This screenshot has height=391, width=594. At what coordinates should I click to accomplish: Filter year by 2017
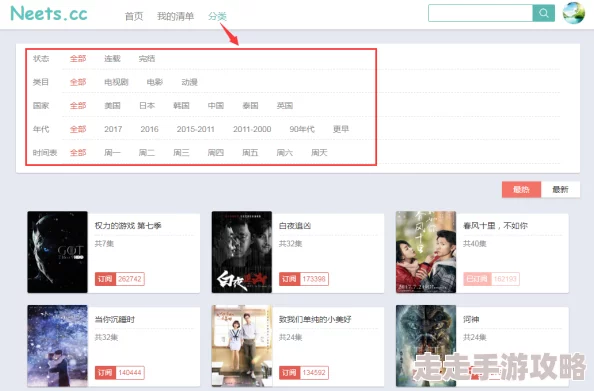[x=113, y=129]
